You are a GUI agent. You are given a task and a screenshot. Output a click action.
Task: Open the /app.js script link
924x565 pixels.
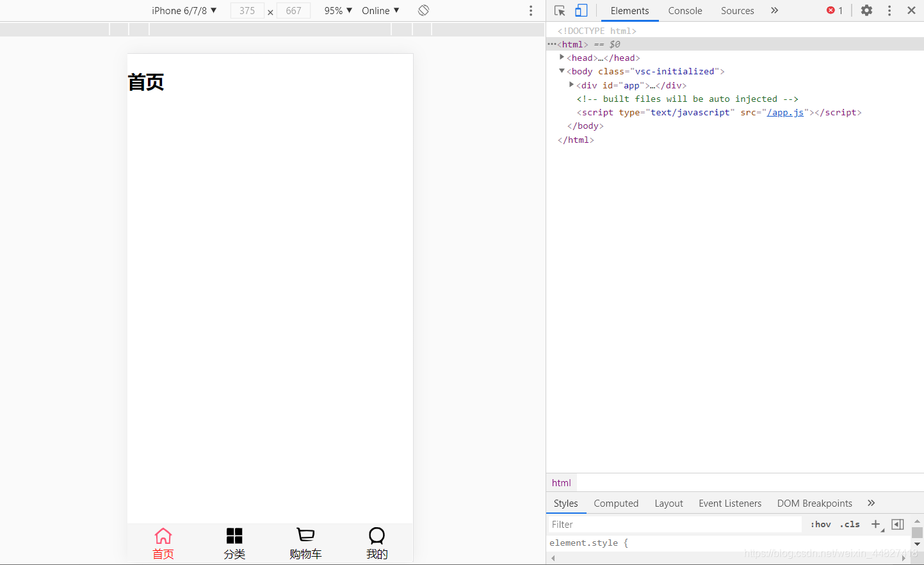(785, 112)
